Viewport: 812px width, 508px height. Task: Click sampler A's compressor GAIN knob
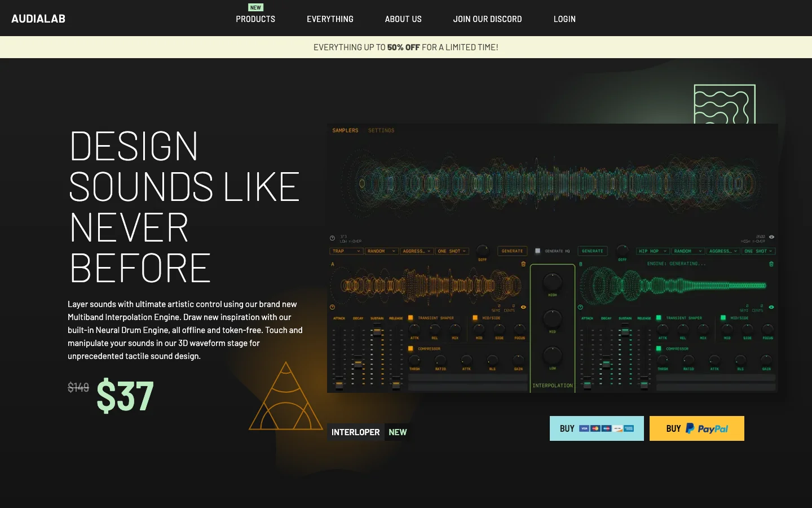point(518,360)
